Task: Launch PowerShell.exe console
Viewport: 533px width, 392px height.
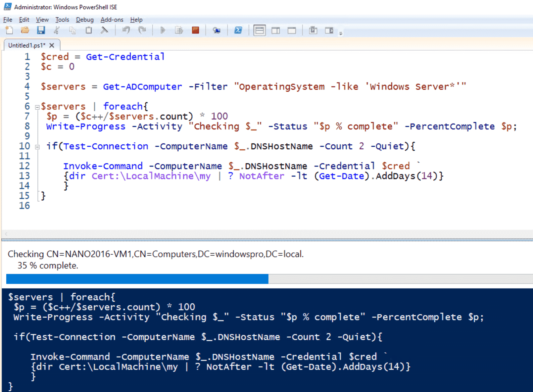Action: (238, 30)
